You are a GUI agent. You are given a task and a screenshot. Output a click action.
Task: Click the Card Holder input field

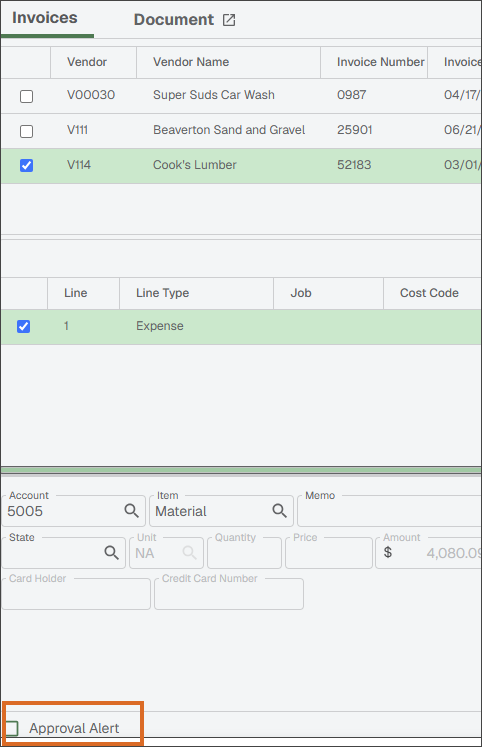tap(76, 594)
